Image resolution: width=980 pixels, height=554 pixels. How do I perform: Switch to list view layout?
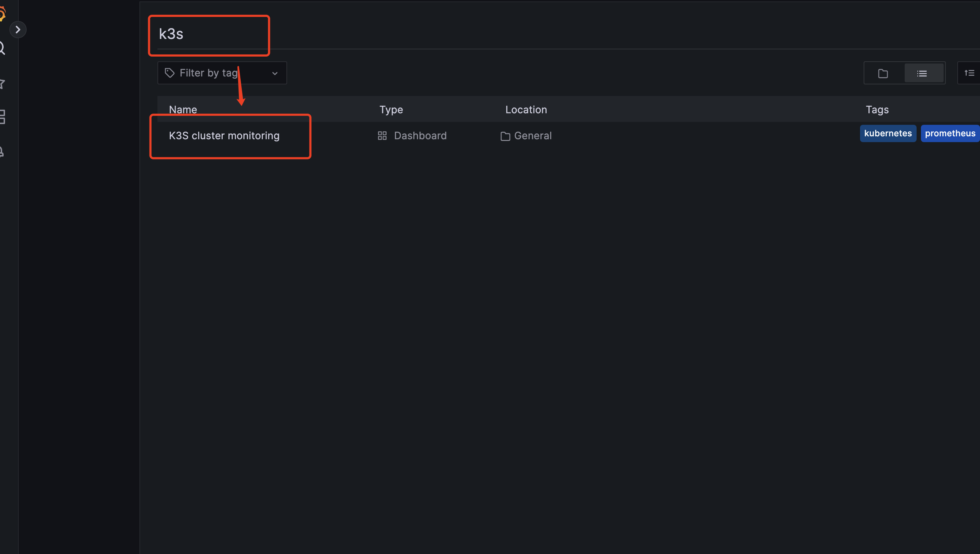point(922,73)
